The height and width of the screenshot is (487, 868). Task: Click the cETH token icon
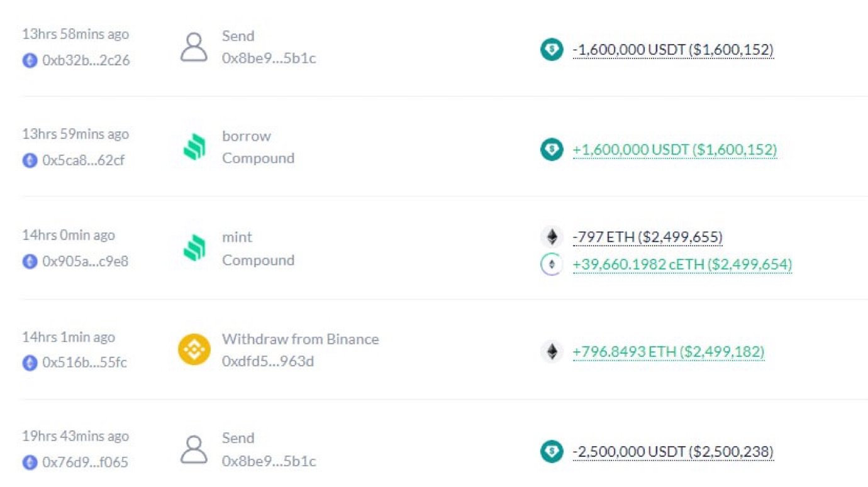pos(552,265)
